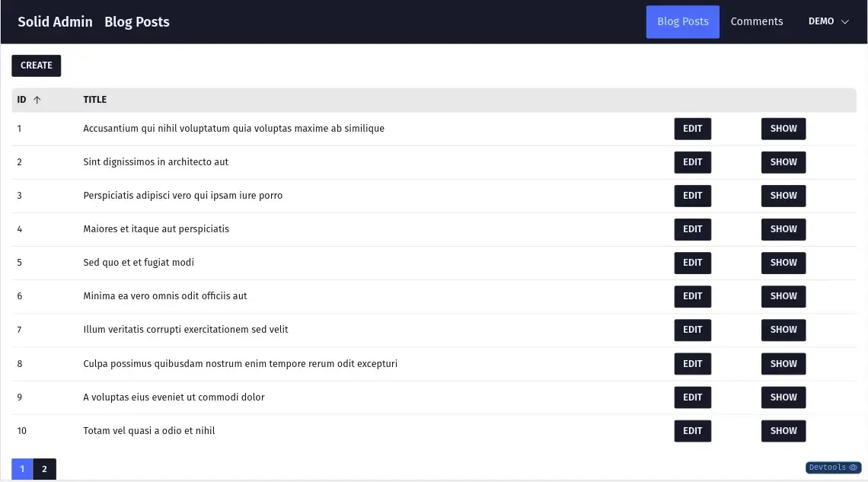Viewport: 868px width, 482px height.
Task: Show Minima ea vero omnis odit
Action: pyautogui.click(x=783, y=296)
